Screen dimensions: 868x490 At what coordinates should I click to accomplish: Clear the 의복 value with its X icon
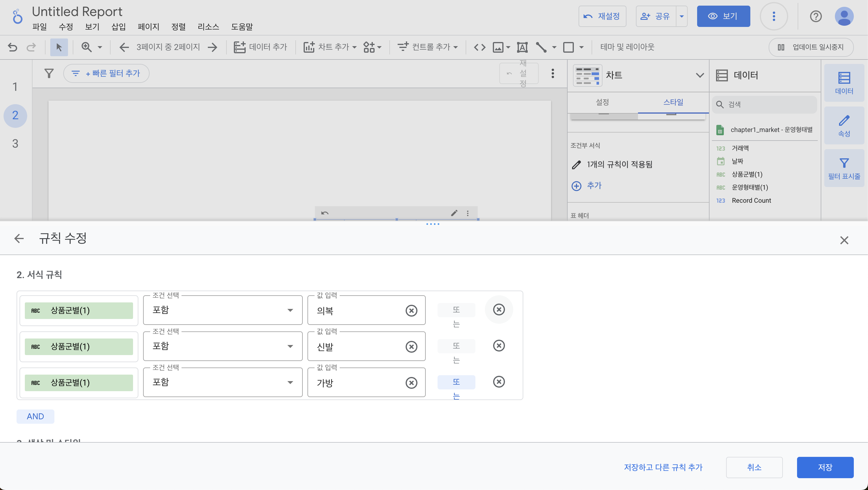411,311
